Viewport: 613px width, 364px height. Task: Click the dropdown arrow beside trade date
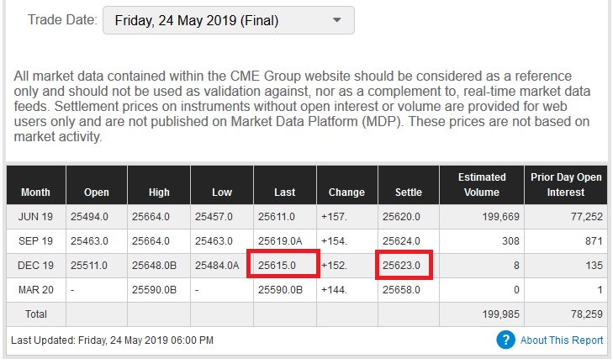[337, 19]
